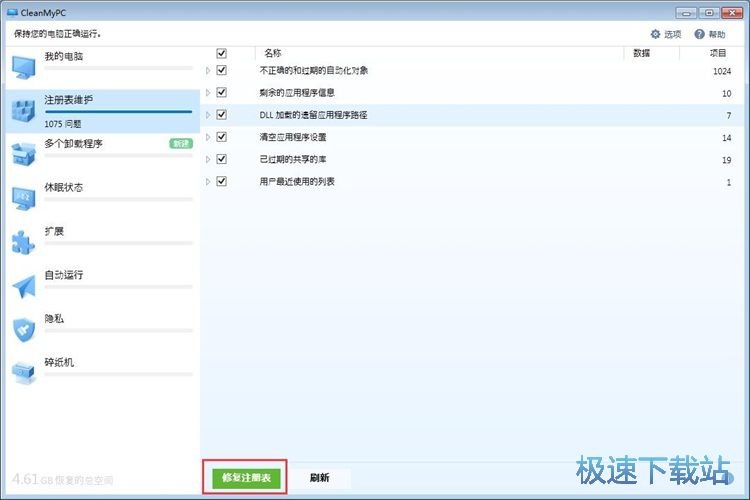Click the green badge on 多个卸载程序
The height and width of the screenshot is (500, 750).
point(181,144)
